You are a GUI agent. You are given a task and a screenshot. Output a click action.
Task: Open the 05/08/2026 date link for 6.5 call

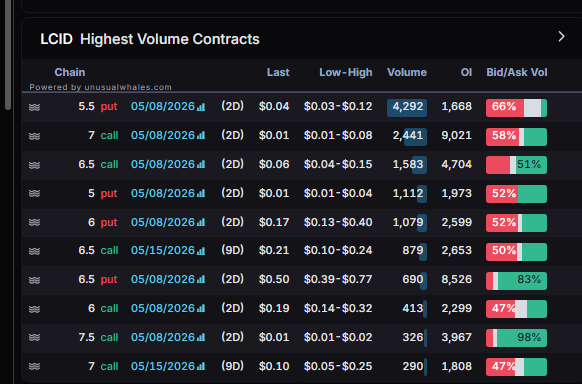163,164
